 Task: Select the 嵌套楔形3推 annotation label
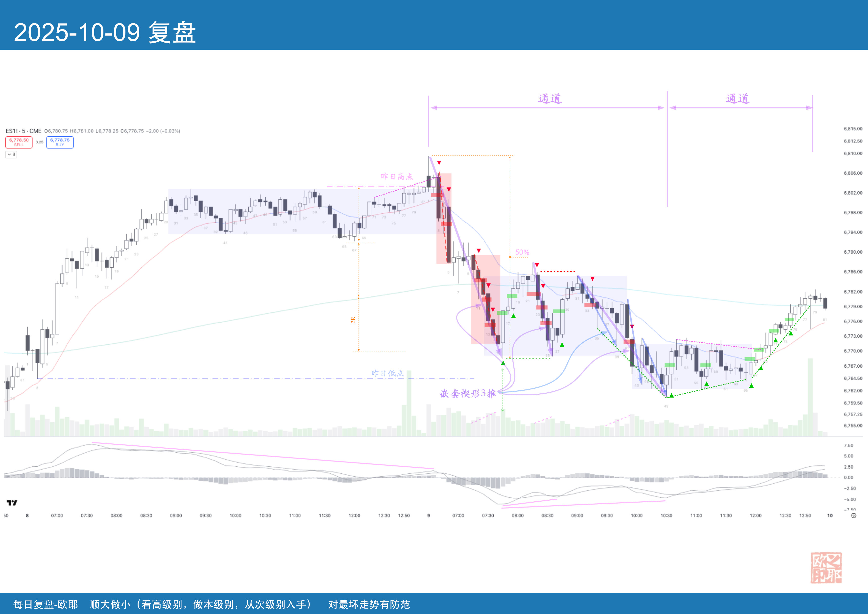468,393
